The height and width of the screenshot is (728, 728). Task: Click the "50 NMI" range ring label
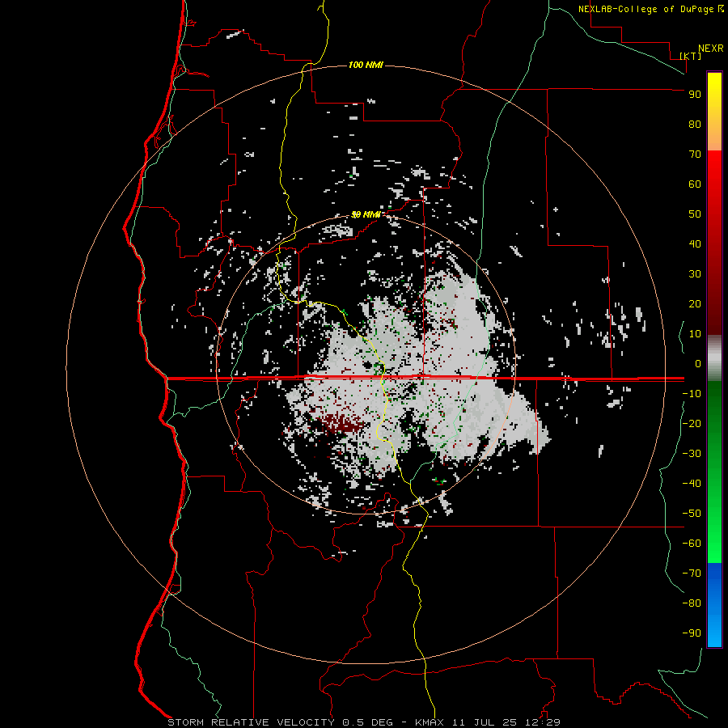(x=366, y=214)
